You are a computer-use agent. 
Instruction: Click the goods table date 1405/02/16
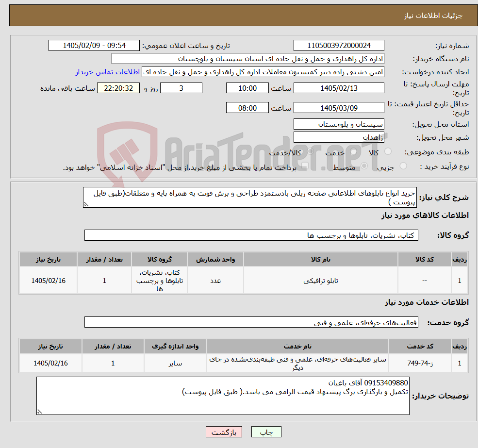pyautogui.click(x=49, y=281)
